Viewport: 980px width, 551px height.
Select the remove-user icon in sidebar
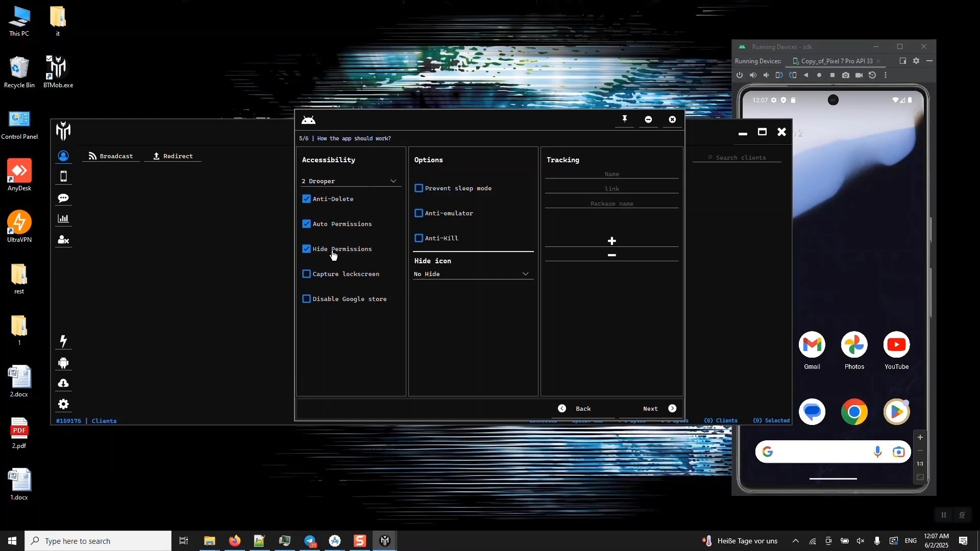63,240
